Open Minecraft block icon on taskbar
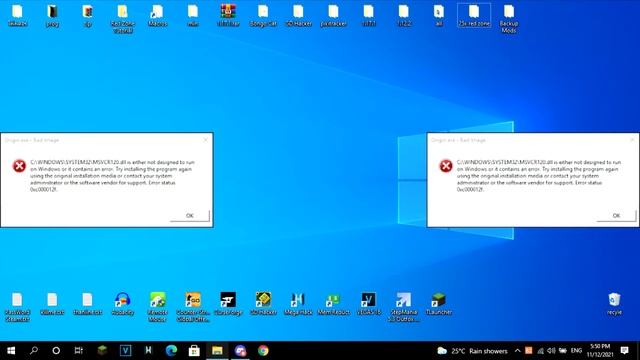The image size is (640, 360). pyautogui.click(x=102, y=351)
